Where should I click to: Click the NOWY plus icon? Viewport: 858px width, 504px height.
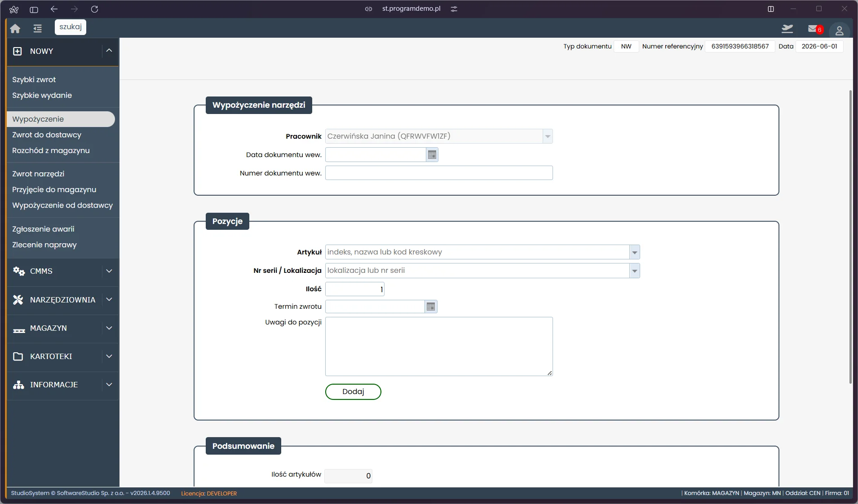(x=18, y=51)
